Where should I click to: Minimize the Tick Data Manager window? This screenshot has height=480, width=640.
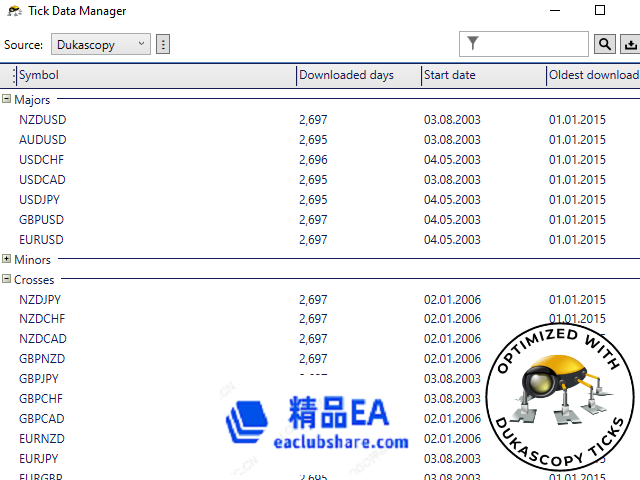click(x=555, y=10)
